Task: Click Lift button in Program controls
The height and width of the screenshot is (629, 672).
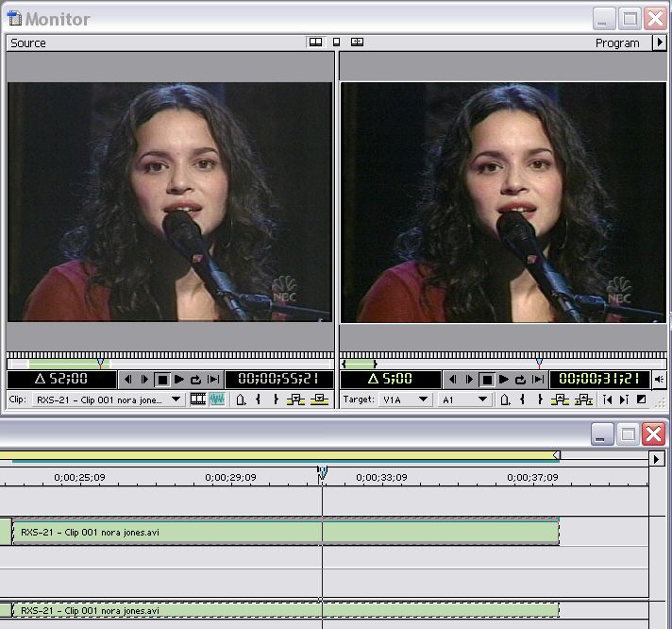Action: [560, 400]
